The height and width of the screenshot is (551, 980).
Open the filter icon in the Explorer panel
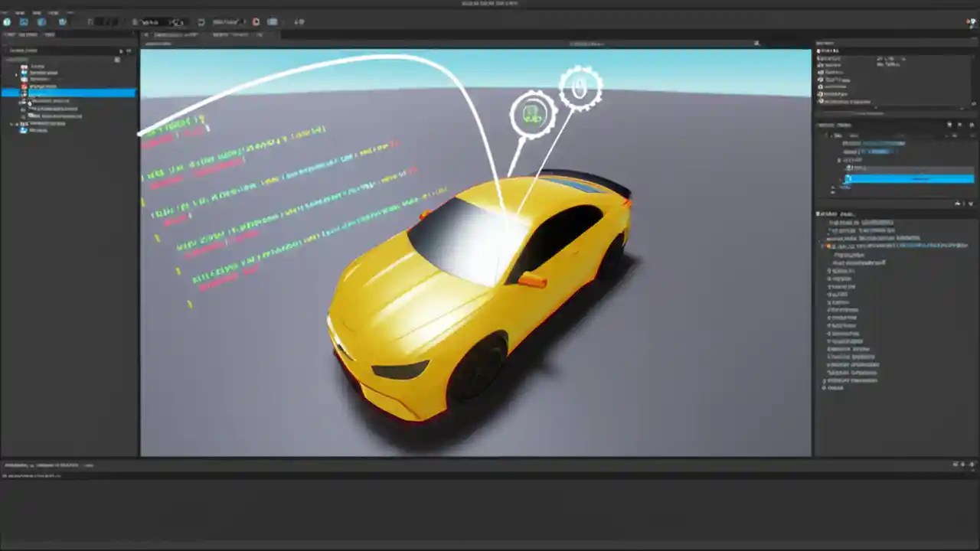[120, 51]
